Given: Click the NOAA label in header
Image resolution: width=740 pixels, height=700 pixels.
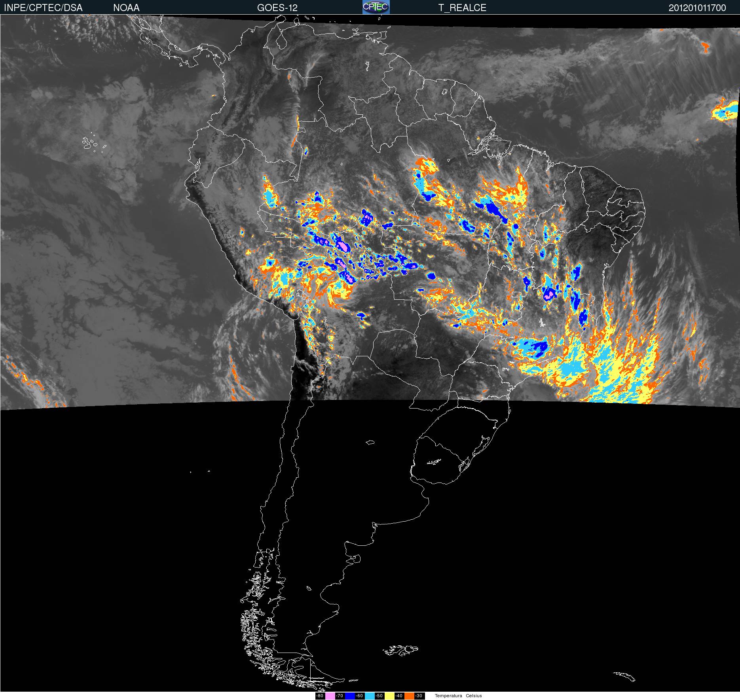Looking at the screenshot, I should 126,8.
